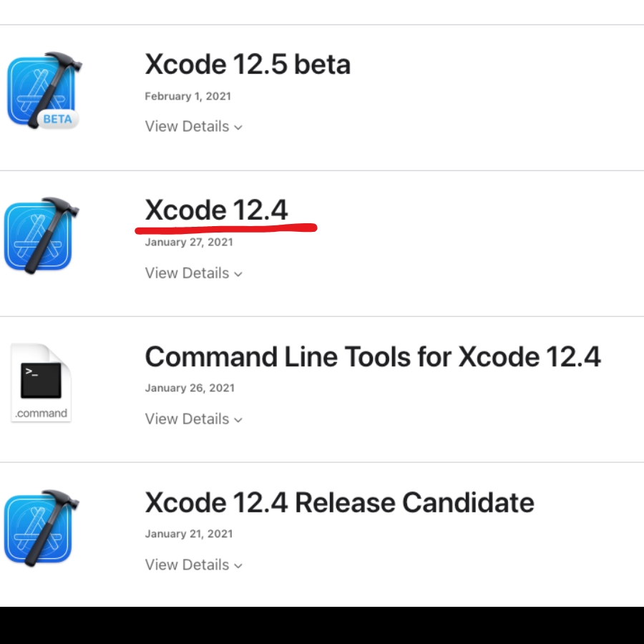Open the Xcode 12.4 Release Candidate entry
644x644 pixels.
pyautogui.click(x=339, y=502)
